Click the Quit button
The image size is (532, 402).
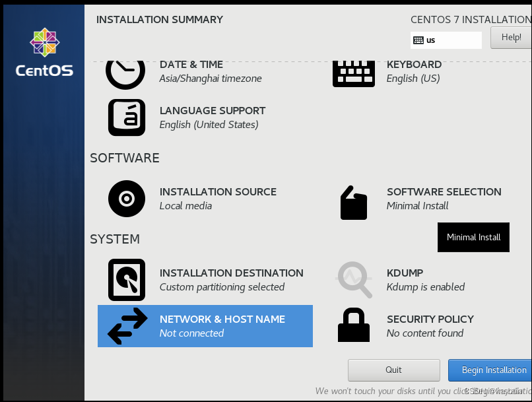point(393,370)
